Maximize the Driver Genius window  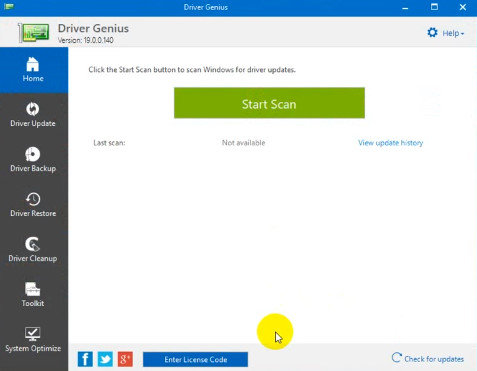tap(434, 7)
